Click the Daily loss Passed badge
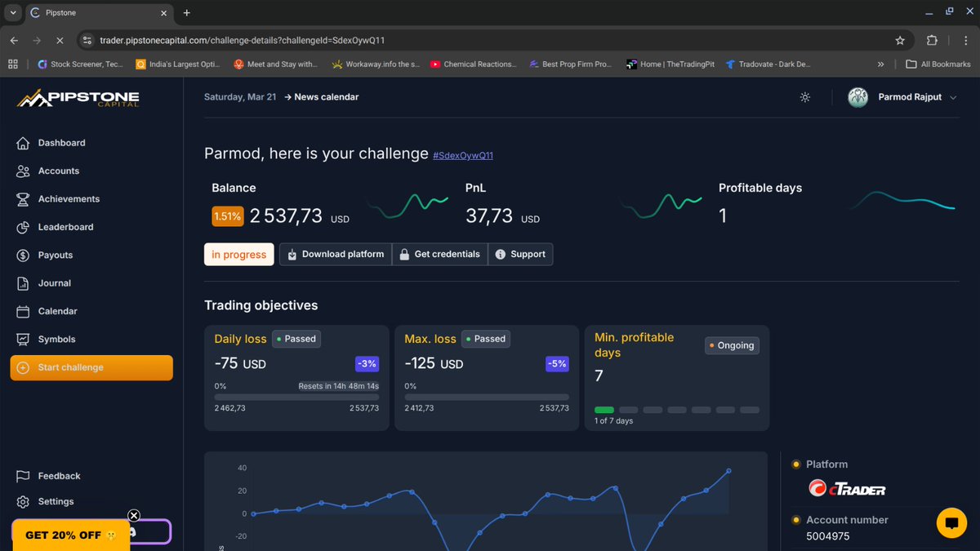Screen dimensions: 980x551 (x=296, y=339)
